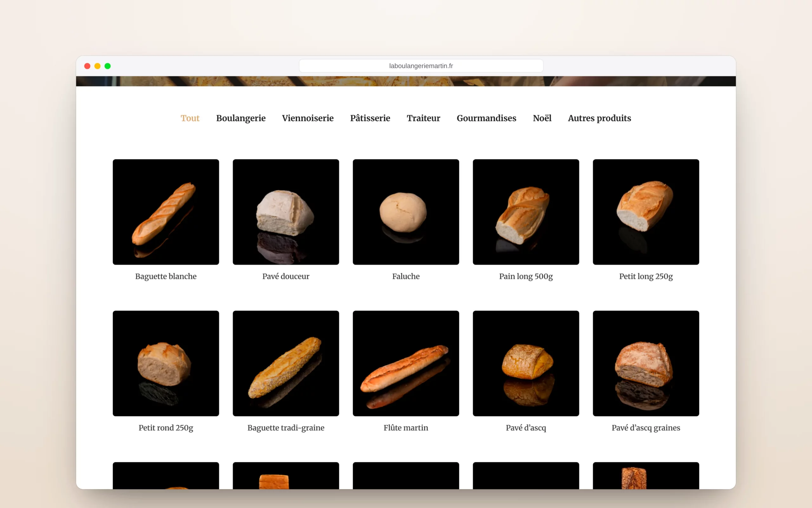The image size is (812, 508).
Task: Click the Petit rond 250g label
Action: [x=166, y=428]
